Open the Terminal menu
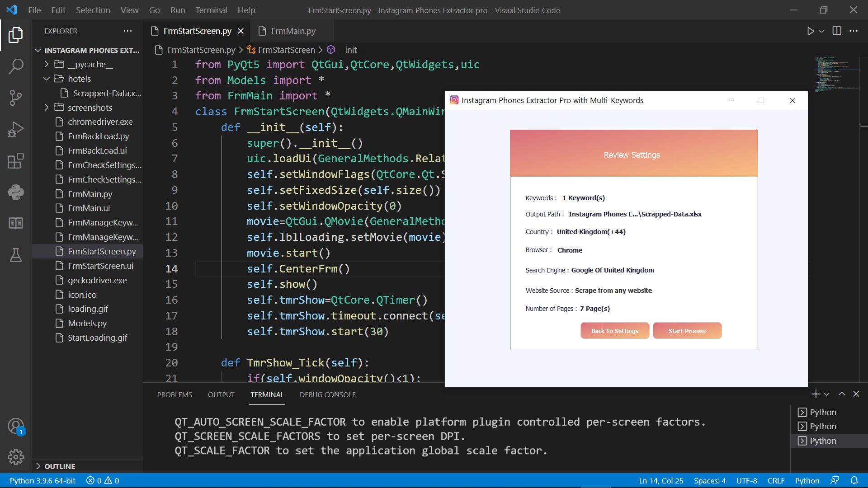868x488 pixels. [211, 10]
